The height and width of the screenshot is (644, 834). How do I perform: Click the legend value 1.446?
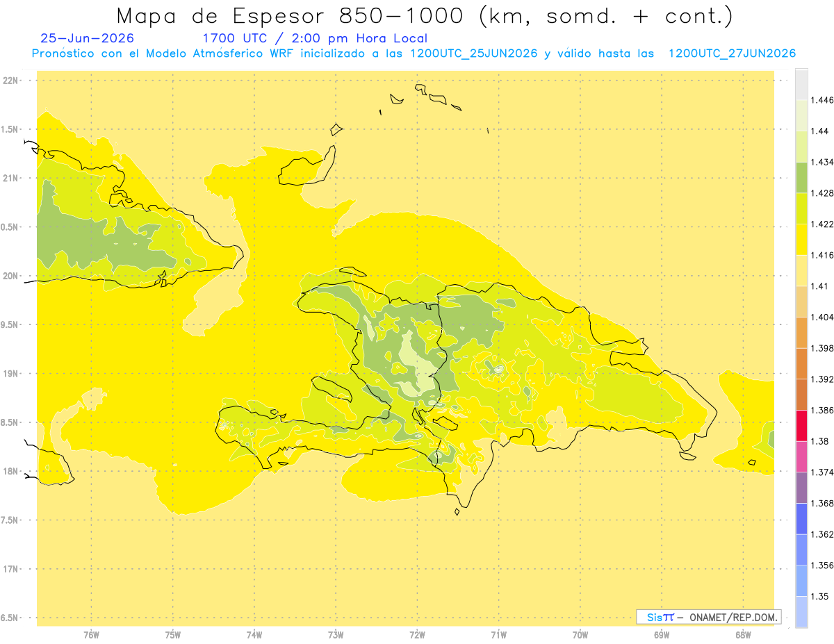[822, 100]
